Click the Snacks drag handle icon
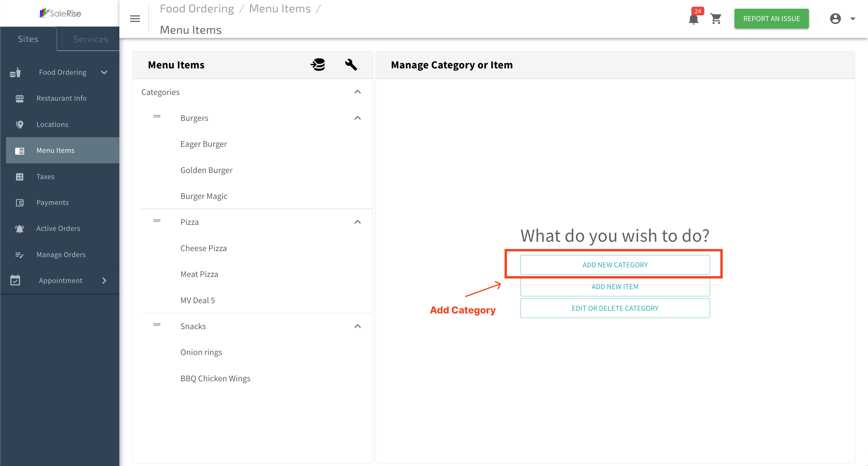 [x=157, y=325]
